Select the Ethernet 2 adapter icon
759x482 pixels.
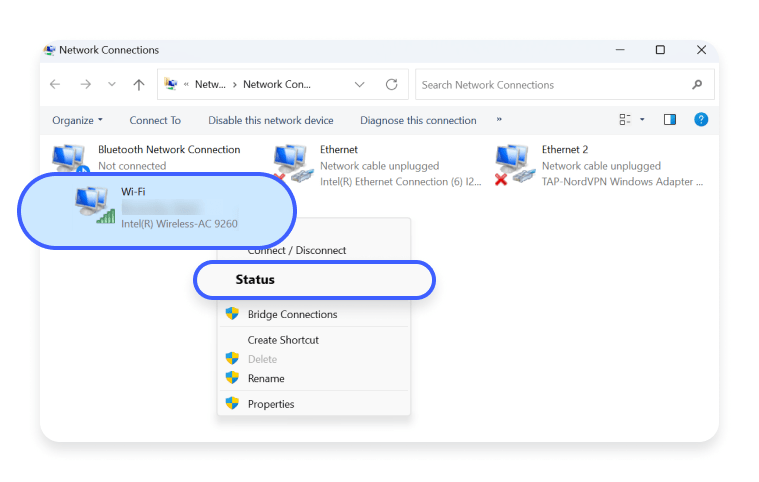click(x=515, y=165)
